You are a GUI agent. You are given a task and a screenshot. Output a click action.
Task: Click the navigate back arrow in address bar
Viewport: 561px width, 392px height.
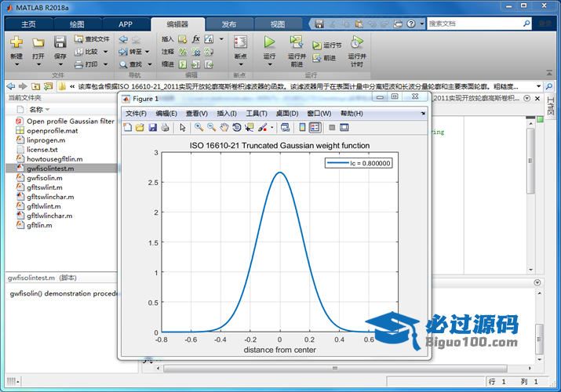click(11, 86)
